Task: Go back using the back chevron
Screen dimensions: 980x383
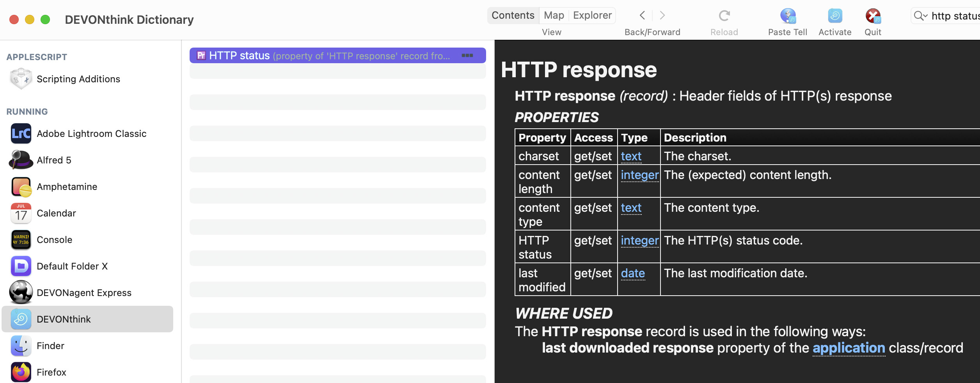Action: (642, 16)
